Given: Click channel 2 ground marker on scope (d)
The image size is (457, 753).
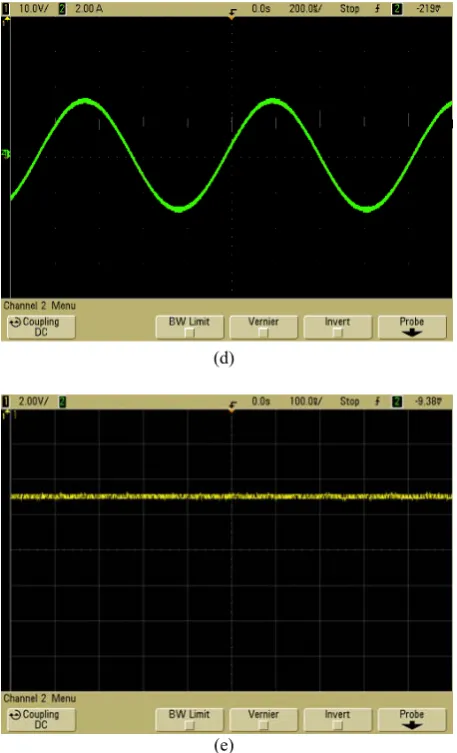Looking at the screenshot, I should (x=6, y=154).
